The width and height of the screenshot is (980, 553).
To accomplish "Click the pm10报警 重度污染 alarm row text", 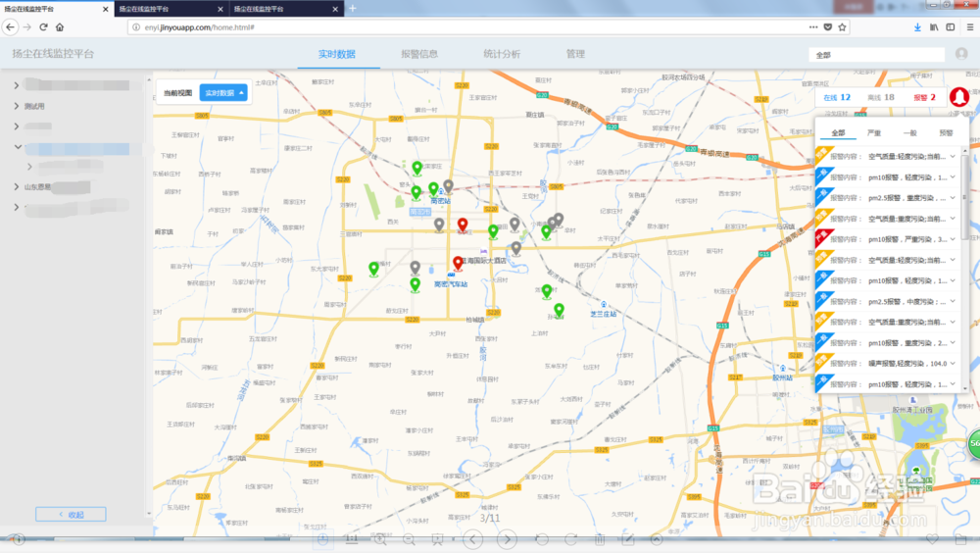I will pyautogui.click(x=906, y=343).
